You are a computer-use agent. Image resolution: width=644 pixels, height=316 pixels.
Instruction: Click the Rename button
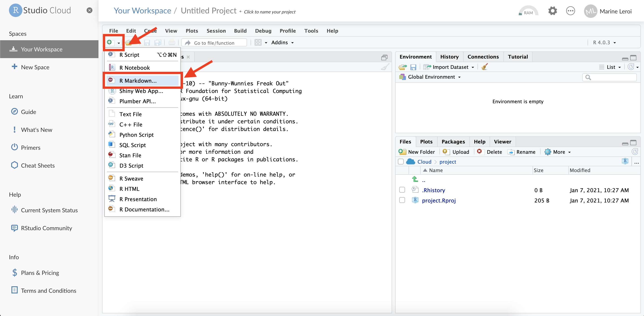pos(522,152)
